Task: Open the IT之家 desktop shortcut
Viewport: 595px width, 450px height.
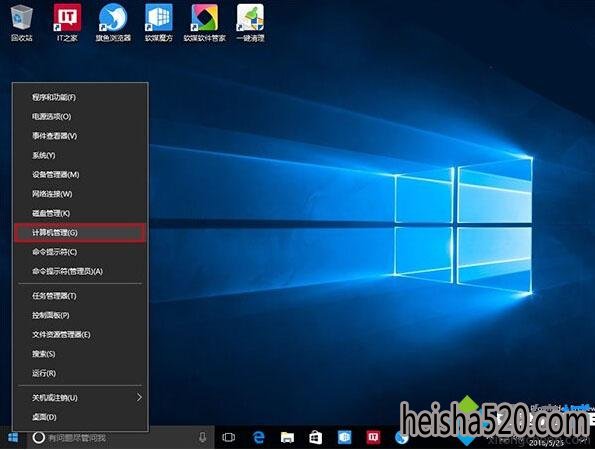Action: [x=67, y=22]
